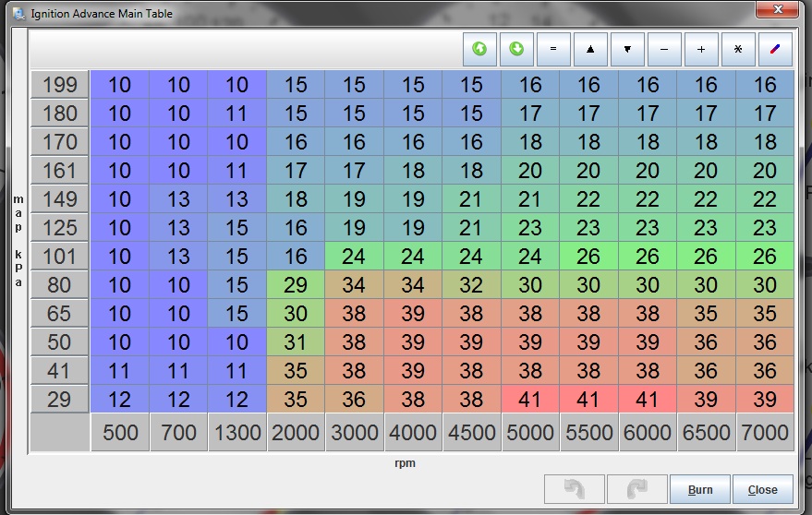
Task: Select the 180 kPa row header
Action: pos(59,114)
